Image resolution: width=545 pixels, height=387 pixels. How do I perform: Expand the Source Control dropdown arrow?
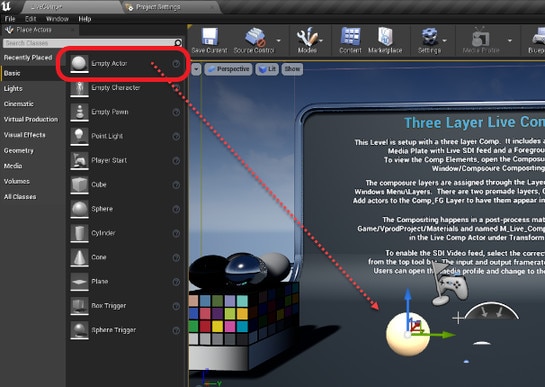point(278,41)
